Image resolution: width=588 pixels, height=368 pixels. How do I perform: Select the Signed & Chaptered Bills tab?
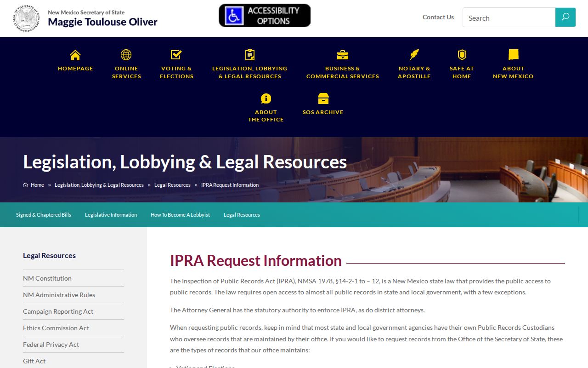[x=44, y=215]
